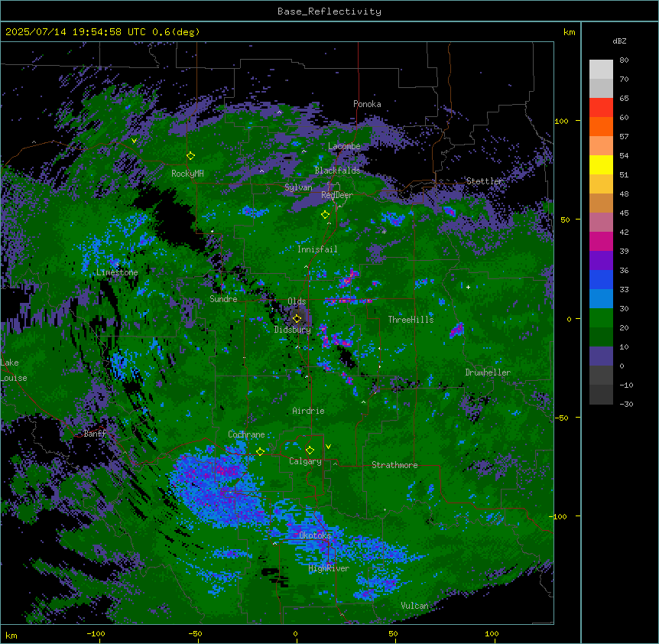Click the dBZ legend heading

pos(619,41)
